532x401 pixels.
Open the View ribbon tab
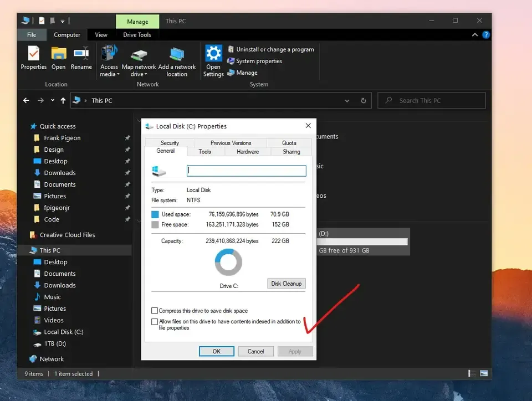coord(101,35)
